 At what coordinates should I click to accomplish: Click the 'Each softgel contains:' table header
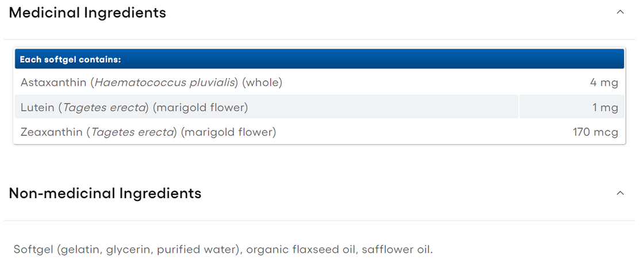[70, 59]
